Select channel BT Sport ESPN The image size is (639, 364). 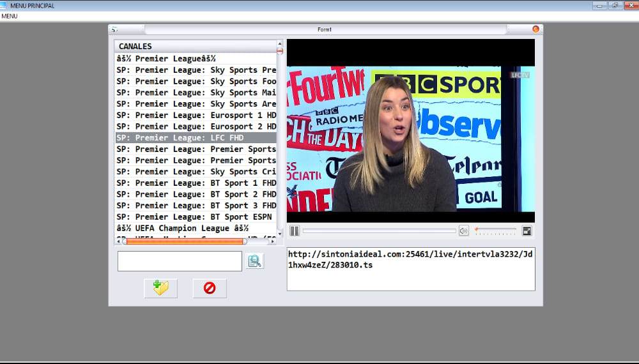(x=196, y=217)
